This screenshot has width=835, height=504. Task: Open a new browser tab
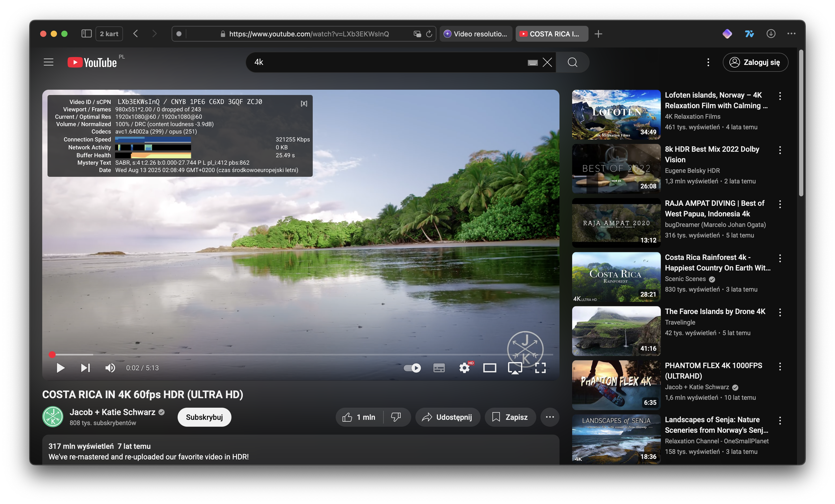tap(599, 34)
